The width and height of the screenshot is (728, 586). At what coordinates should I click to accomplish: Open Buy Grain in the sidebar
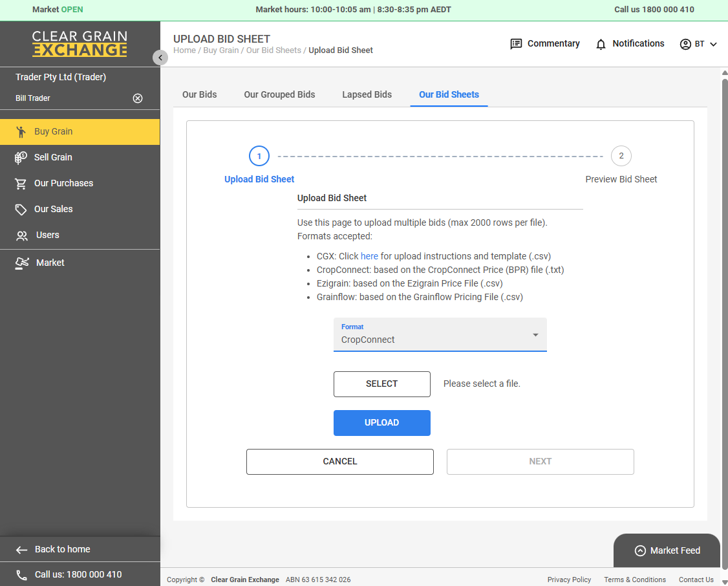(80, 131)
